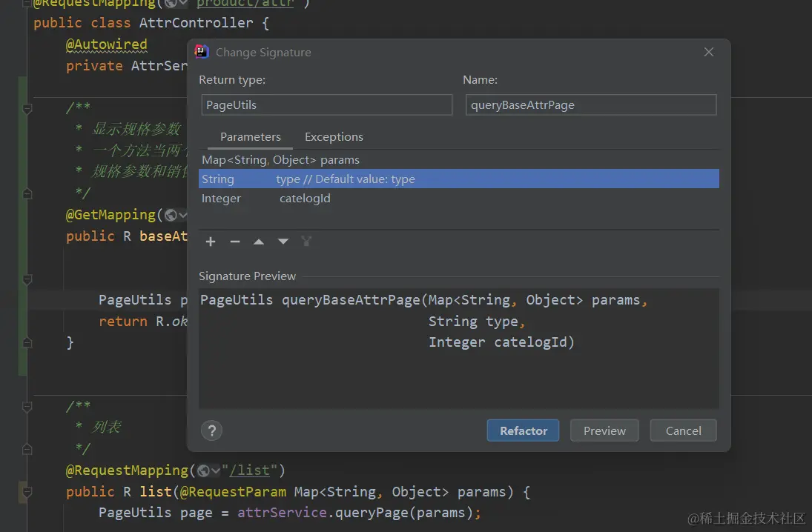Click the Refactor button
The width and height of the screenshot is (812, 532).
click(523, 430)
